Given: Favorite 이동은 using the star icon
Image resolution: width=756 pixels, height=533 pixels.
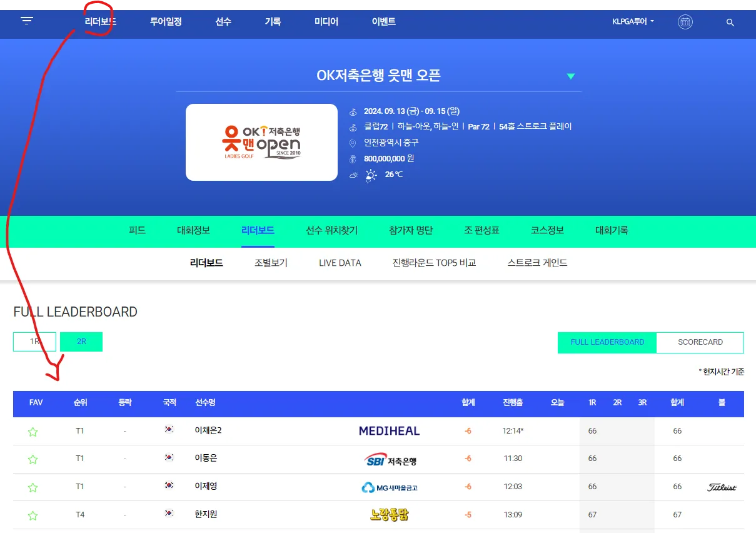Looking at the screenshot, I should tap(33, 459).
